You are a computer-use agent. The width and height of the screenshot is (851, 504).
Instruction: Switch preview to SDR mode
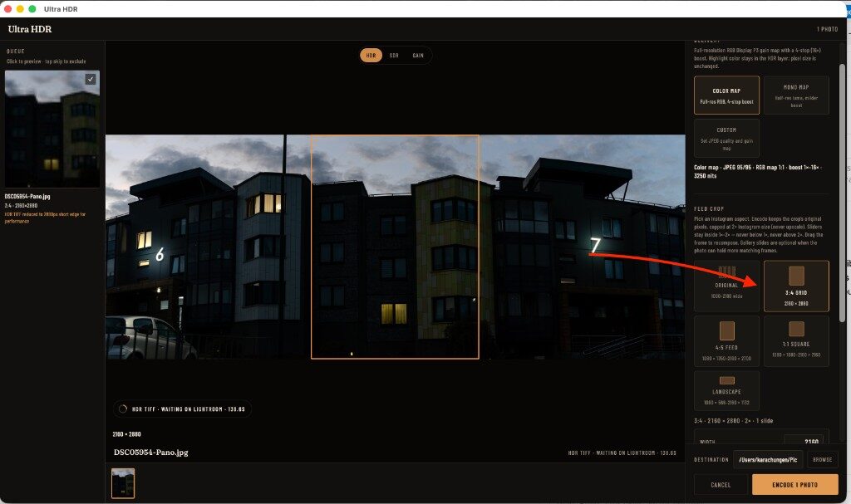pos(394,56)
